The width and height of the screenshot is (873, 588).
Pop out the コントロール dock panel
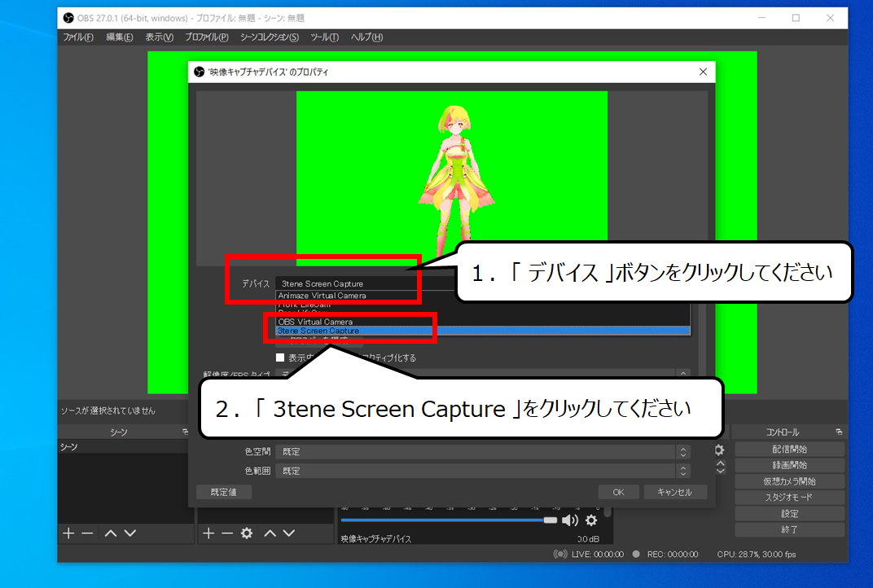point(839,432)
